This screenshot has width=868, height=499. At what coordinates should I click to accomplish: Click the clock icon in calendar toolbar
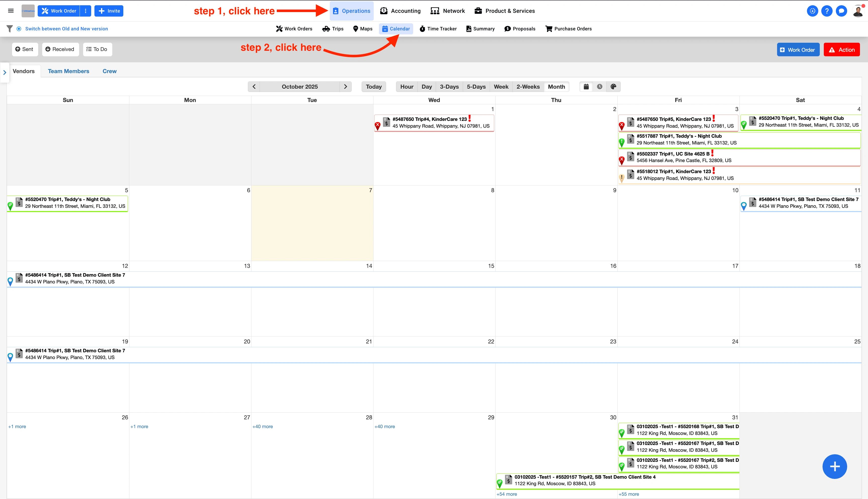pos(600,87)
